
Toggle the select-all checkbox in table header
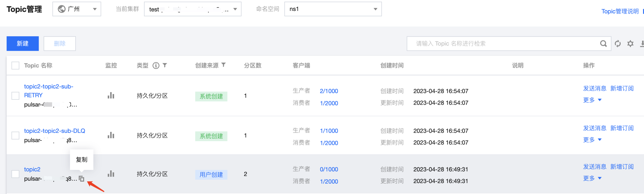[x=16, y=65]
